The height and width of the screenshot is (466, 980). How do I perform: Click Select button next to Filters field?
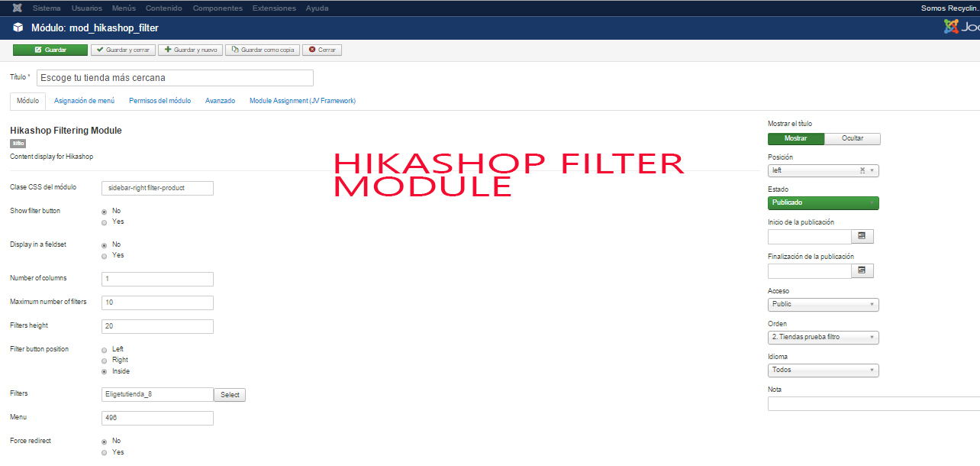click(x=230, y=395)
